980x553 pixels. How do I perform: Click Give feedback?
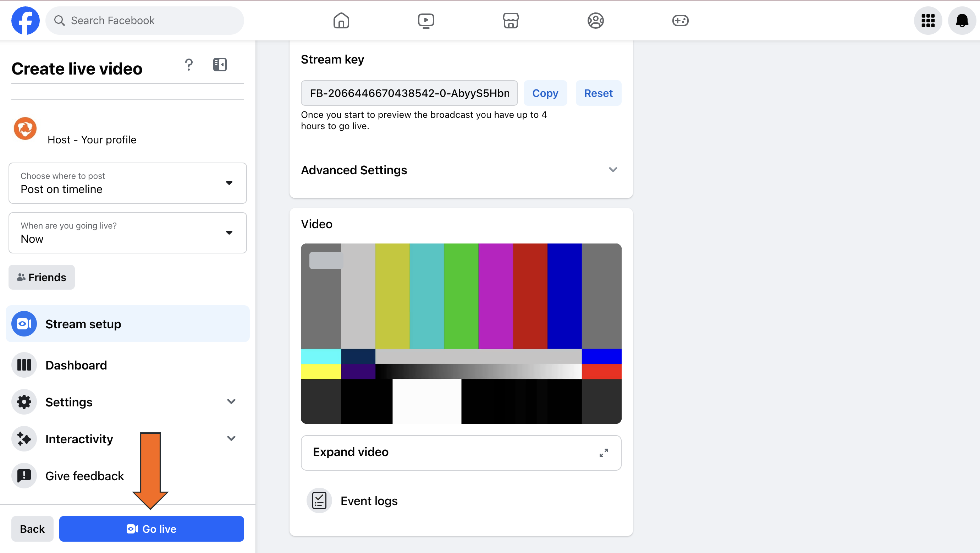point(127,476)
